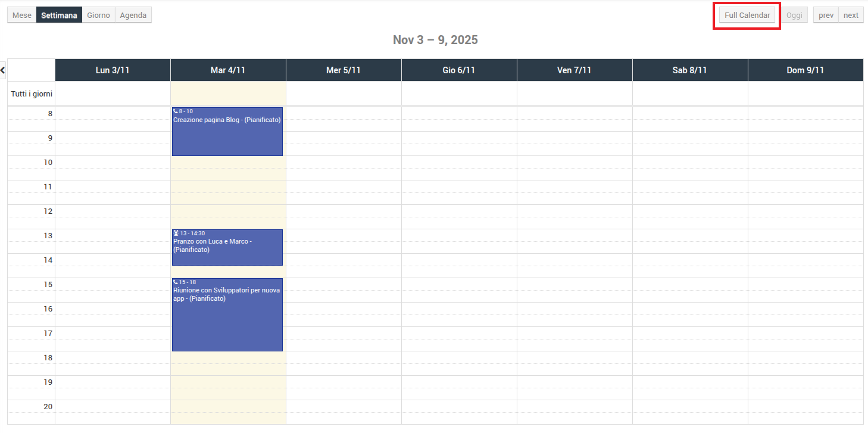The width and height of the screenshot is (868, 433).
Task: Click the meeting icon on Pranzo event
Action: (176, 233)
